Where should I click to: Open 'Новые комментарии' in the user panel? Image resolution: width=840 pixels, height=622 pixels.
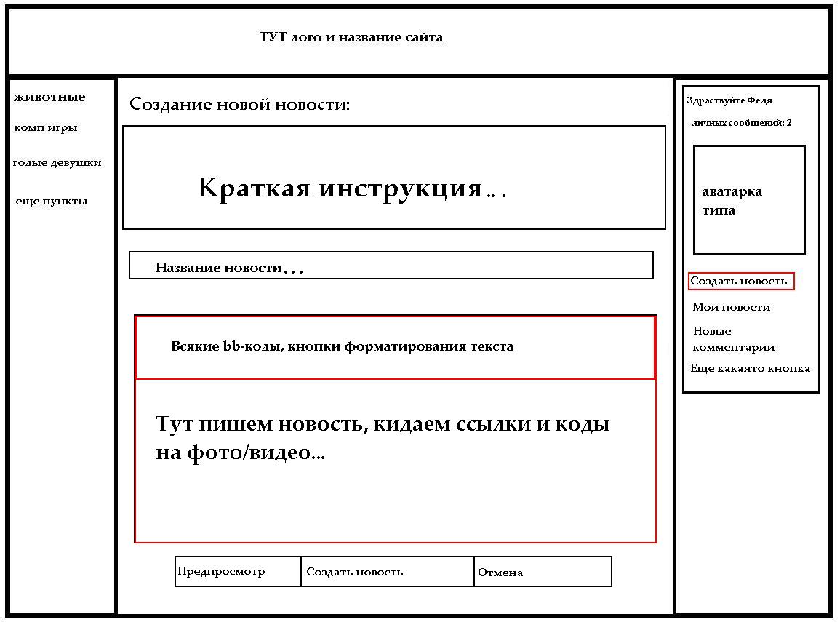click(x=733, y=338)
